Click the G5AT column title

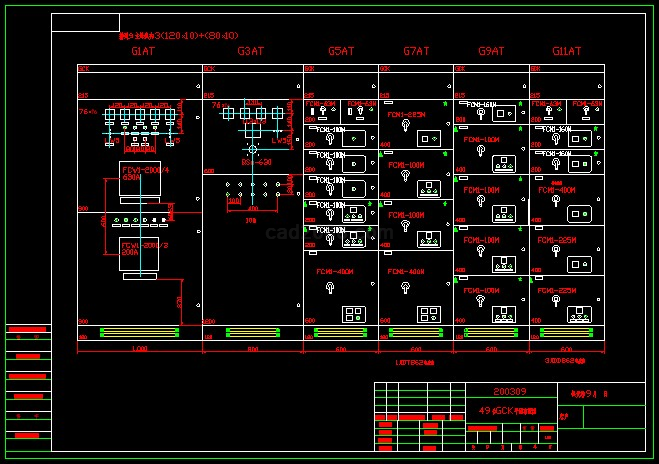coord(341,51)
